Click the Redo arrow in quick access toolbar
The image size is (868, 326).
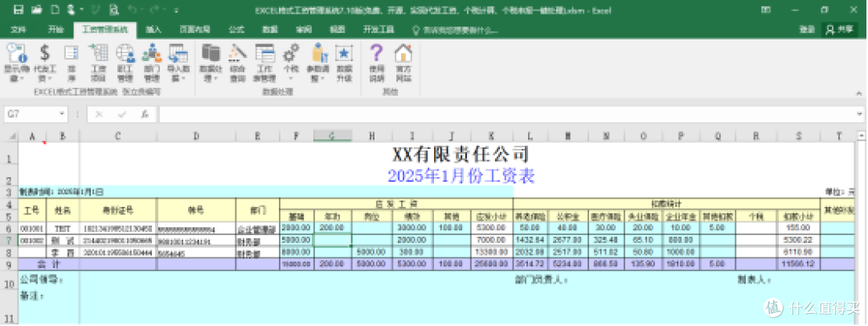154,10
